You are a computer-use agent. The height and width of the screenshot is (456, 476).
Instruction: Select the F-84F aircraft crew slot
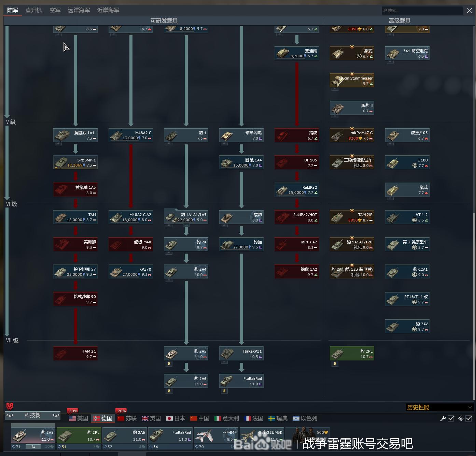pos(216,436)
